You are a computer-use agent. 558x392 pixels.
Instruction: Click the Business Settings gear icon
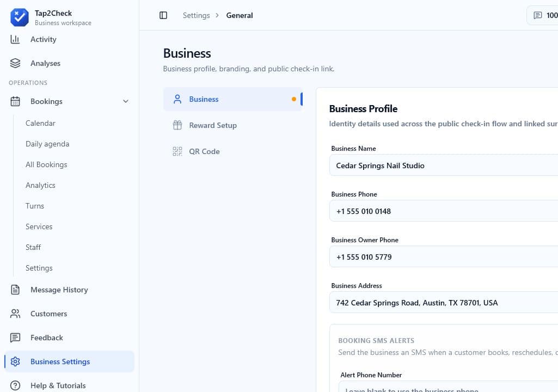15,362
